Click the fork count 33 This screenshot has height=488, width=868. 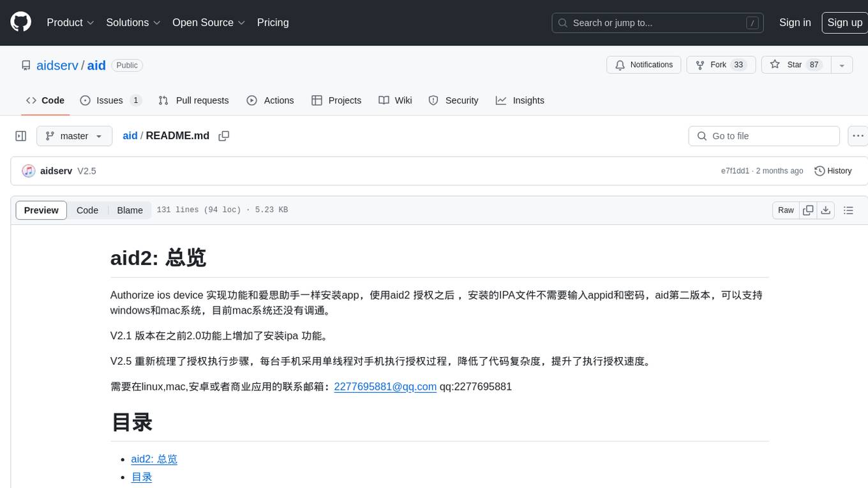pos(738,65)
